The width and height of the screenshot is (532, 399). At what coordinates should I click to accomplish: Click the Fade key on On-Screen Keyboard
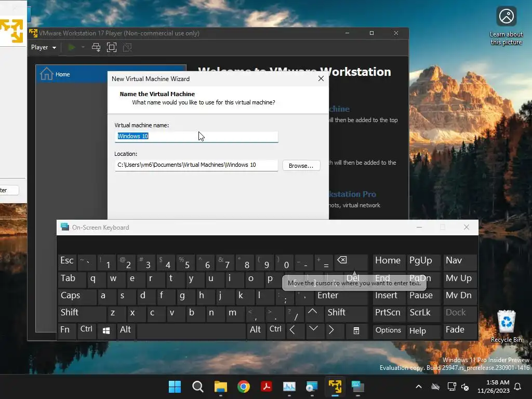tap(460, 330)
